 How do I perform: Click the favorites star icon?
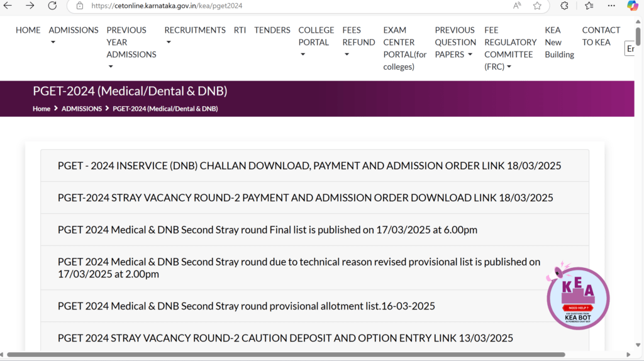click(537, 6)
